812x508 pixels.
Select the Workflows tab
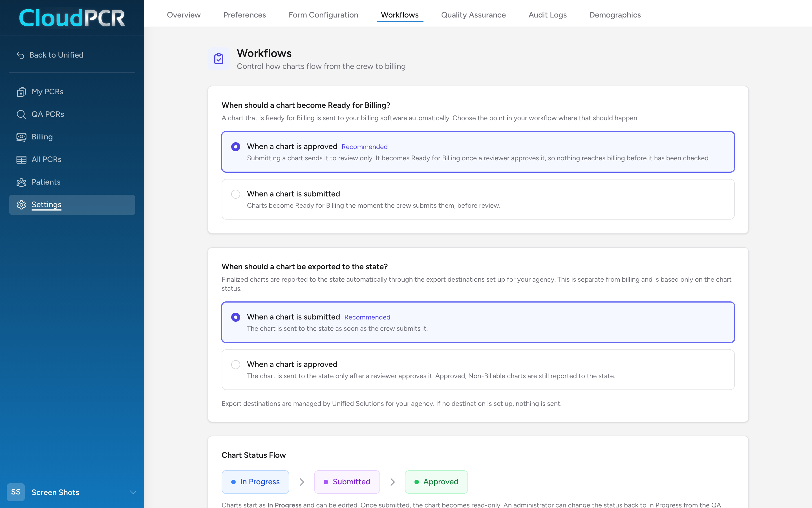400,15
